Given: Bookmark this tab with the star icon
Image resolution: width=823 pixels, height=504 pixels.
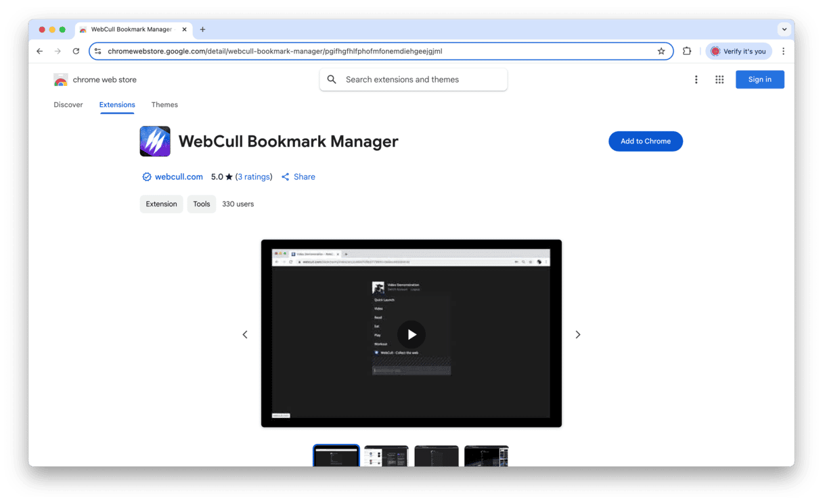Looking at the screenshot, I should coord(661,51).
